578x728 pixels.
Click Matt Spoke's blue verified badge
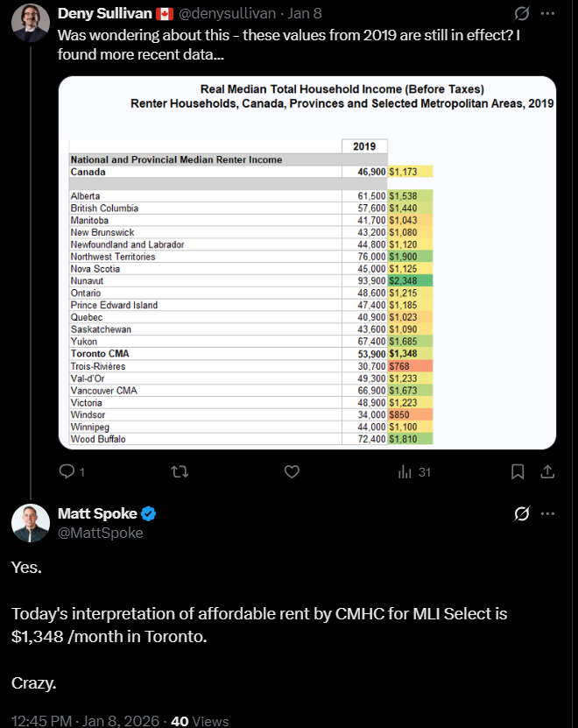point(149,514)
